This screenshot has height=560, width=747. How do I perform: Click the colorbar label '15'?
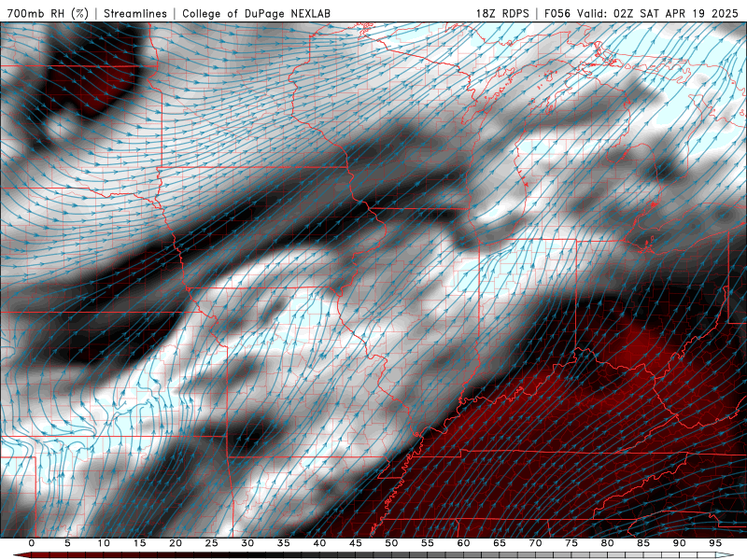[139, 543]
